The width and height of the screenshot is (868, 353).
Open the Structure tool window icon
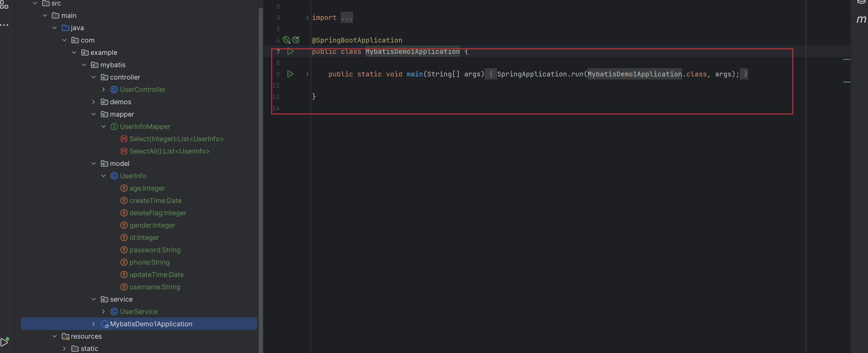(x=4, y=4)
